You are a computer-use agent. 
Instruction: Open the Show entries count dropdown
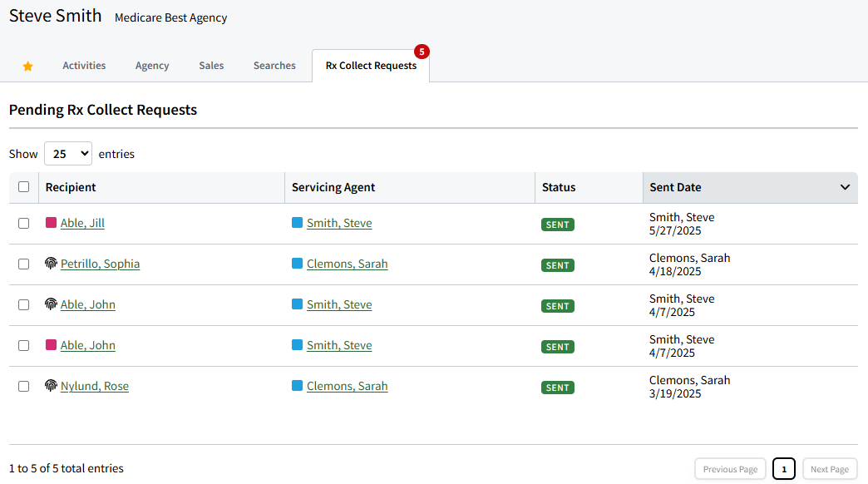coord(68,153)
